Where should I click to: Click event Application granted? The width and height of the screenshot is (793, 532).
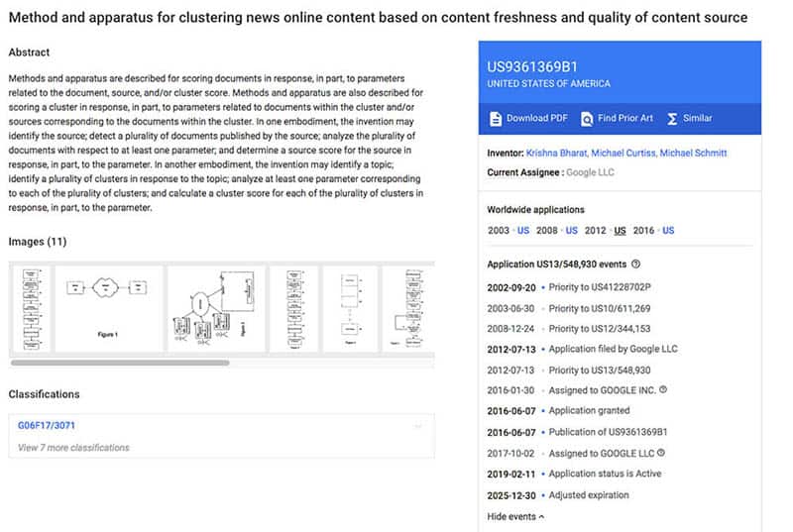tap(589, 410)
